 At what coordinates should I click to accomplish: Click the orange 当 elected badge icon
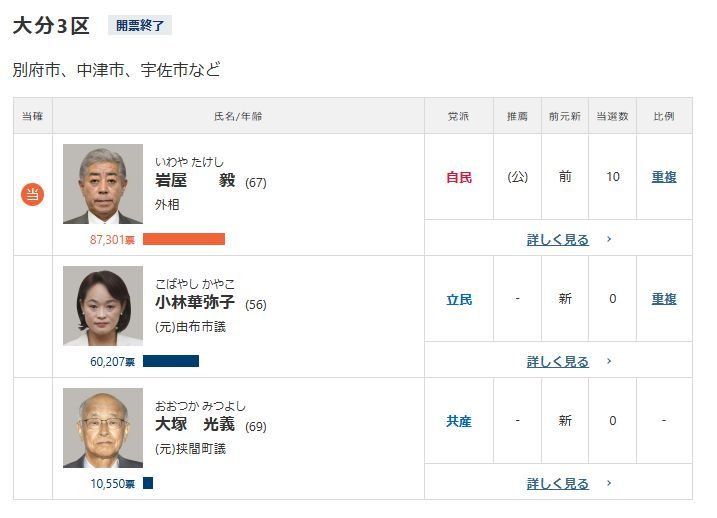[33, 194]
